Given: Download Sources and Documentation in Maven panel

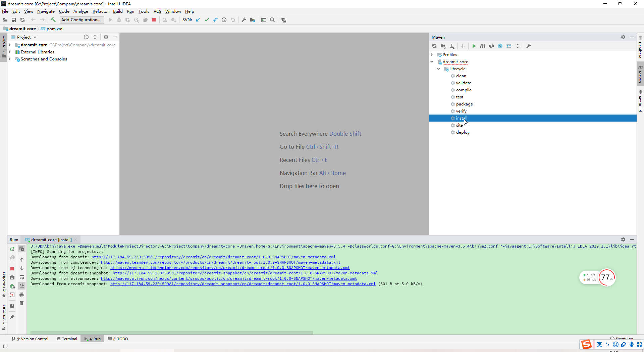Looking at the screenshot, I should (x=452, y=46).
